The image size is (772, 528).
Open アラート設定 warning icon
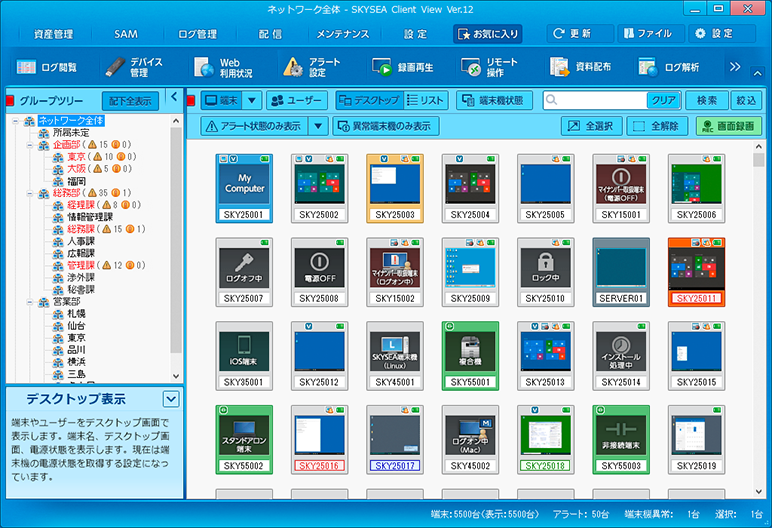(292, 67)
